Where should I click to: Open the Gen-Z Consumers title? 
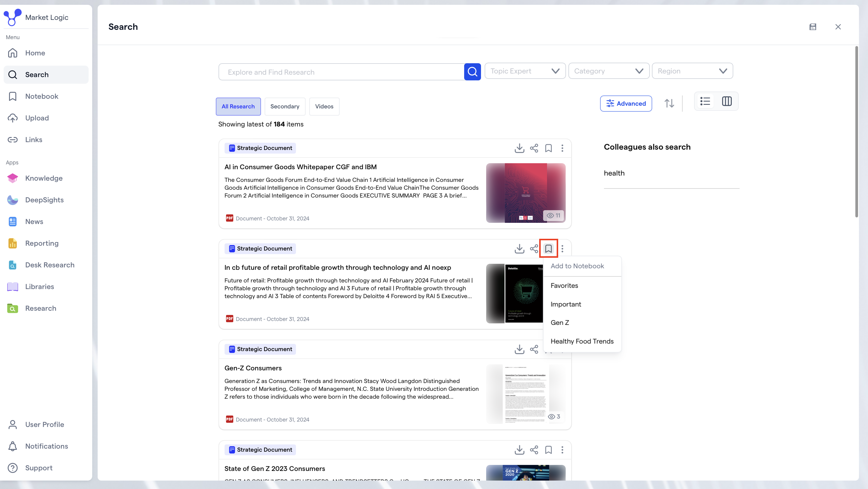pos(253,368)
